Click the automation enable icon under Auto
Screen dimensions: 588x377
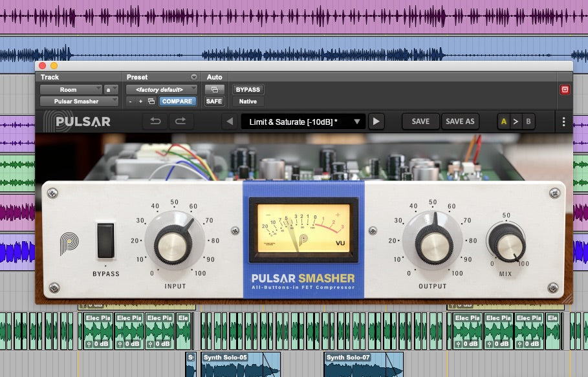(x=215, y=90)
